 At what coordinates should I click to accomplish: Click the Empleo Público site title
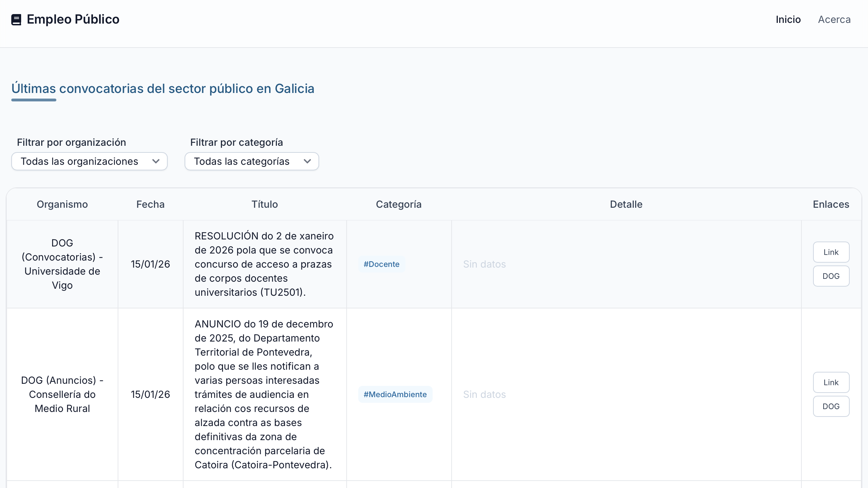click(73, 19)
